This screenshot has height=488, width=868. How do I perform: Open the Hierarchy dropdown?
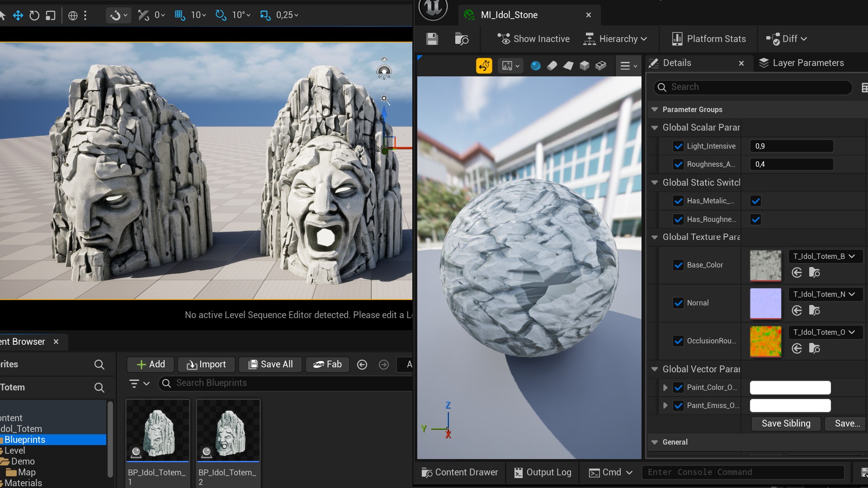click(615, 39)
